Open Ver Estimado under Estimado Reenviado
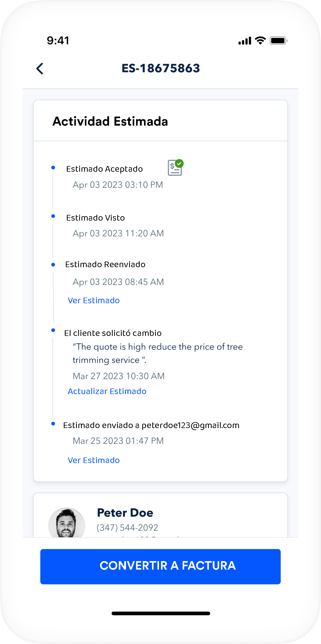 (x=94, y=300)
